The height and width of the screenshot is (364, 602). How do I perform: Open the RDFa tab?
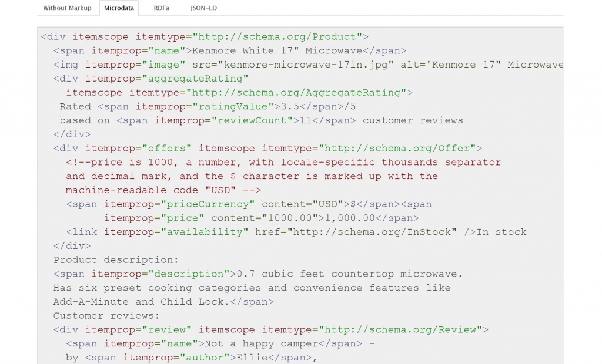pyautogui.click(x=161, y=8)
